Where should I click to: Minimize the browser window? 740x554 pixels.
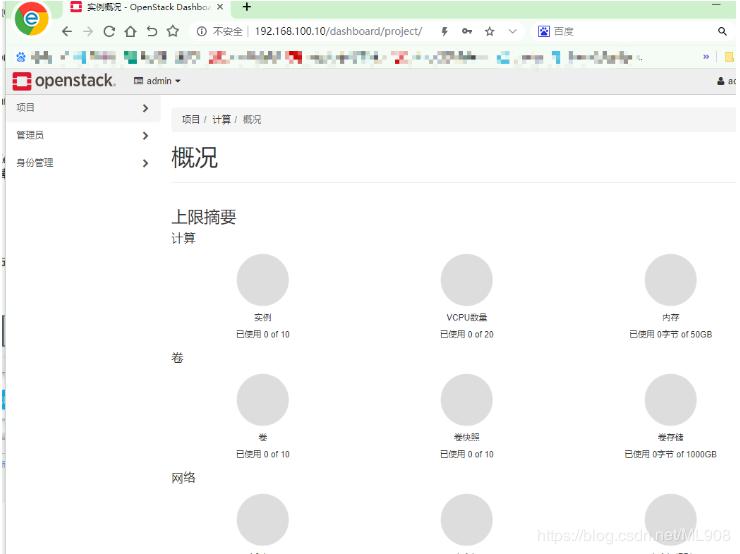[716, 5]
